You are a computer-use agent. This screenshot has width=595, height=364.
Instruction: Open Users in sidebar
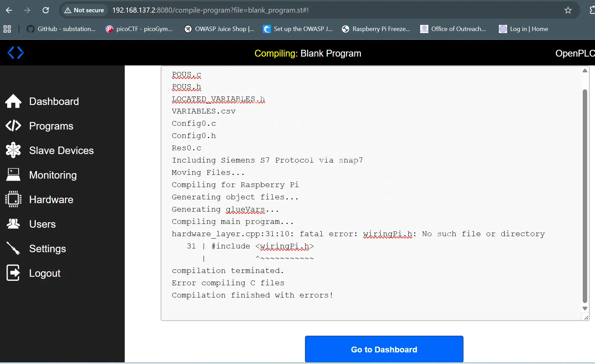coord(42,224)
